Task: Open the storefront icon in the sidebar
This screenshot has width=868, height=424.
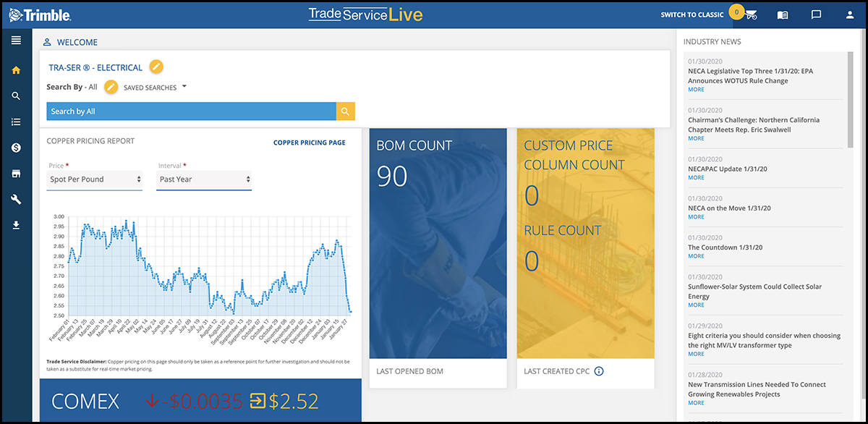Action: 16,174
